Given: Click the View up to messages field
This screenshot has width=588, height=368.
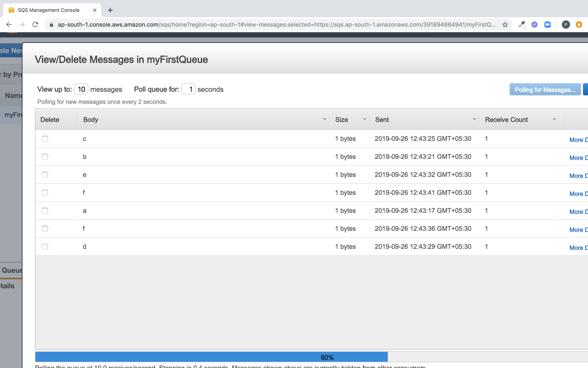Looking at the screenshot, I should tap(81, 89).
